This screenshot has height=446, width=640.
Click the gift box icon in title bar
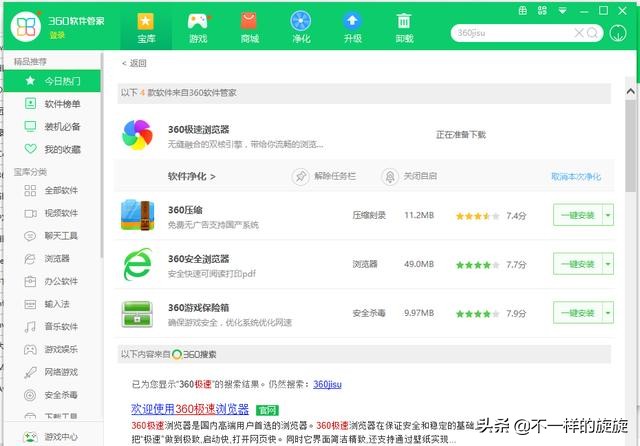[x=522, y=11]
